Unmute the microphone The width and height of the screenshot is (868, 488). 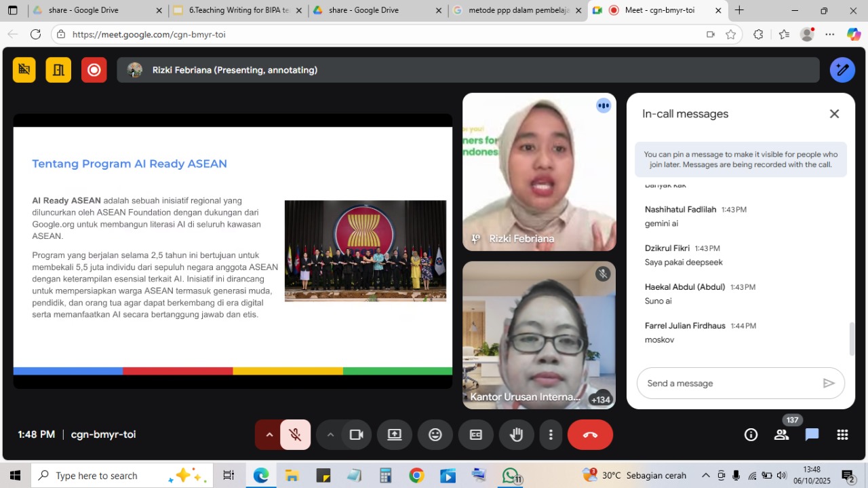tap(295, 435)
